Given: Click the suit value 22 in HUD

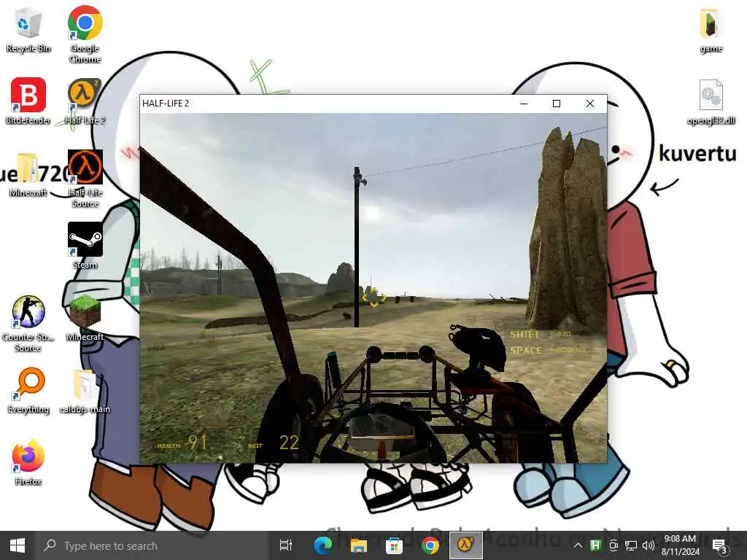Looking at the screenshot, I should click(289, 443).
